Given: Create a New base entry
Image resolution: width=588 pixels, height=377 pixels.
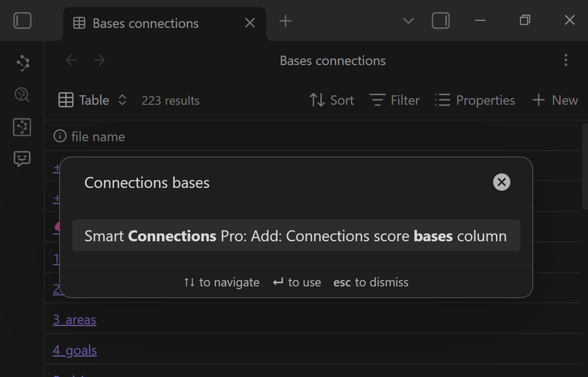Looking at the screenshot, I should click(x=555, y=100).
